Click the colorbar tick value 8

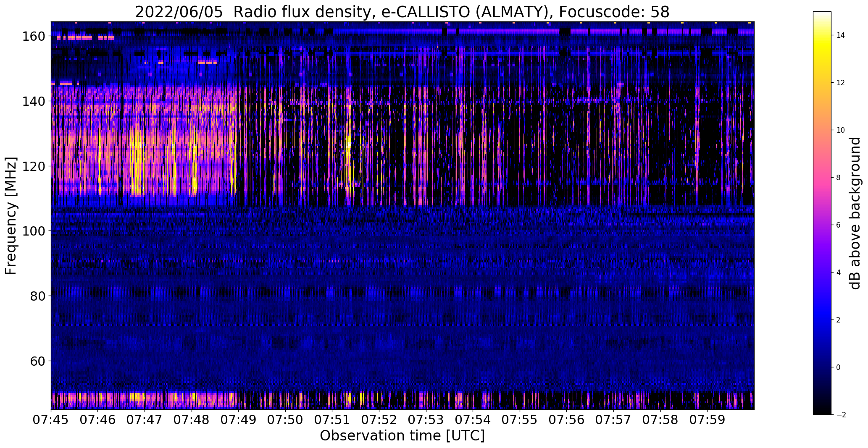(839, 178)
